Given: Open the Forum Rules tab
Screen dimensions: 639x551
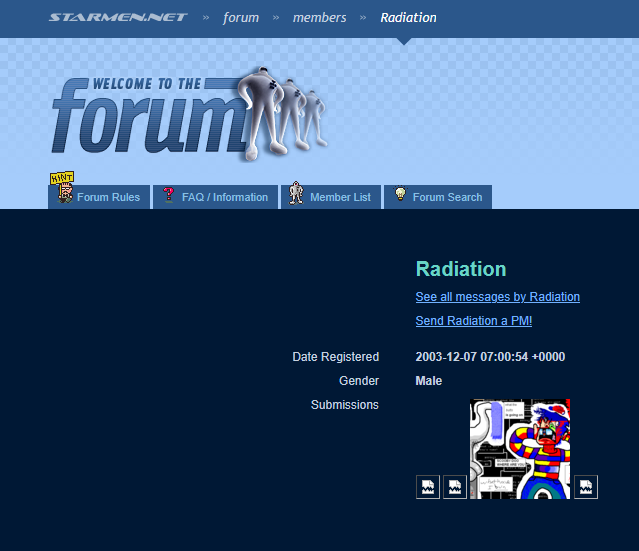Looking at the screenshot, I should pyautogui.click(x=108, y=197).
